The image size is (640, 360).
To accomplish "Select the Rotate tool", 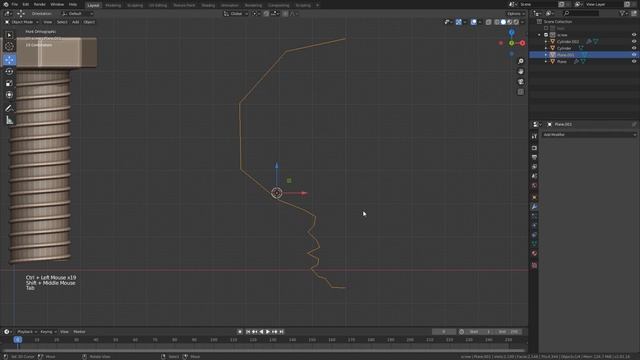I will [9, 72].
